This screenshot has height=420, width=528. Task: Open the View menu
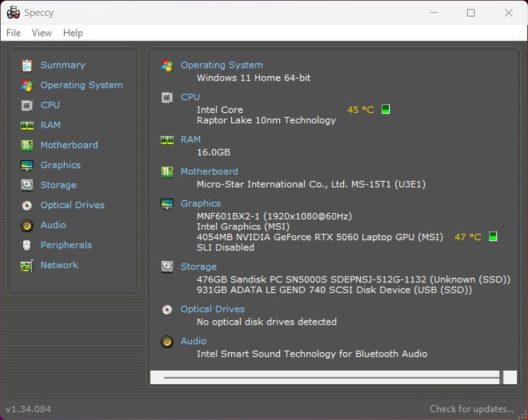coord(42,33)
